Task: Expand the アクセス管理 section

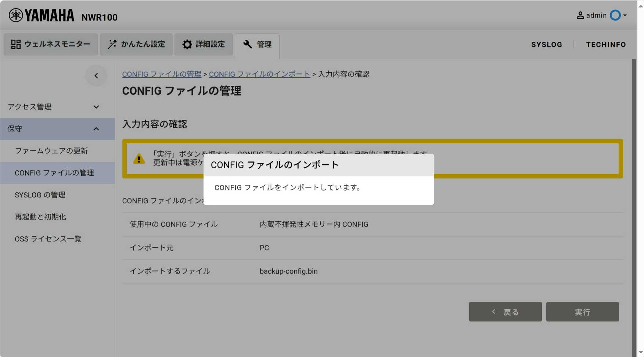Action: click(96, 107)
